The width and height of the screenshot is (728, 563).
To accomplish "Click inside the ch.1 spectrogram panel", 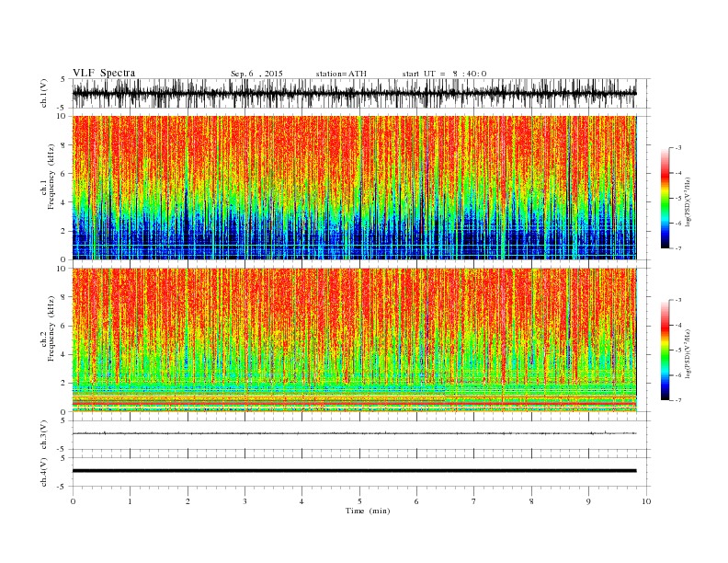I will click(354, 188).
